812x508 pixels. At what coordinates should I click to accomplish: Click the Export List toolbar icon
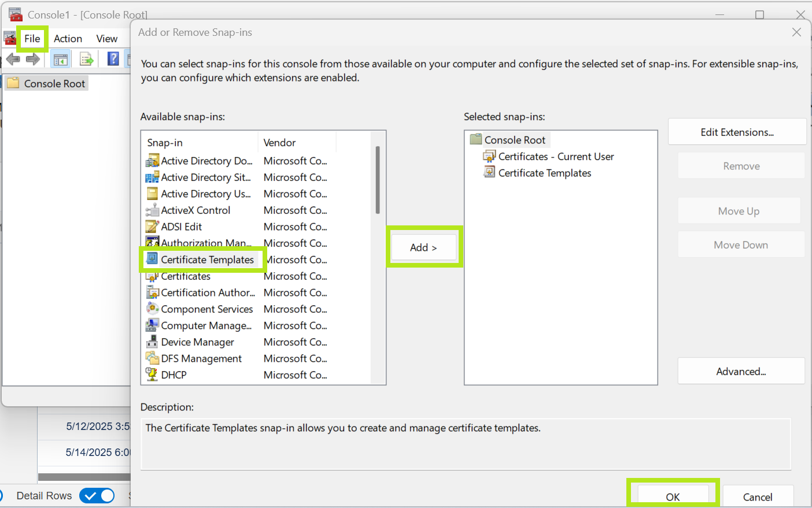[87, 59]
